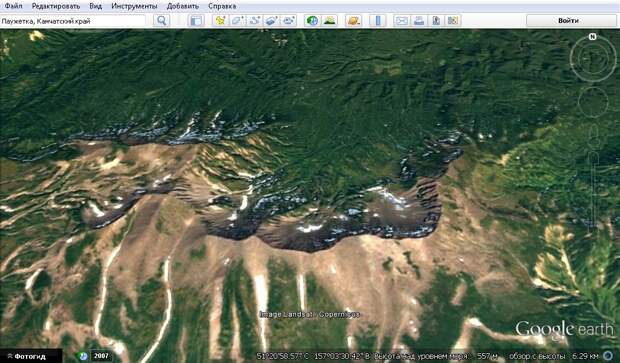
Task: Select the add path tool
Action: click(x=255, y=21)
